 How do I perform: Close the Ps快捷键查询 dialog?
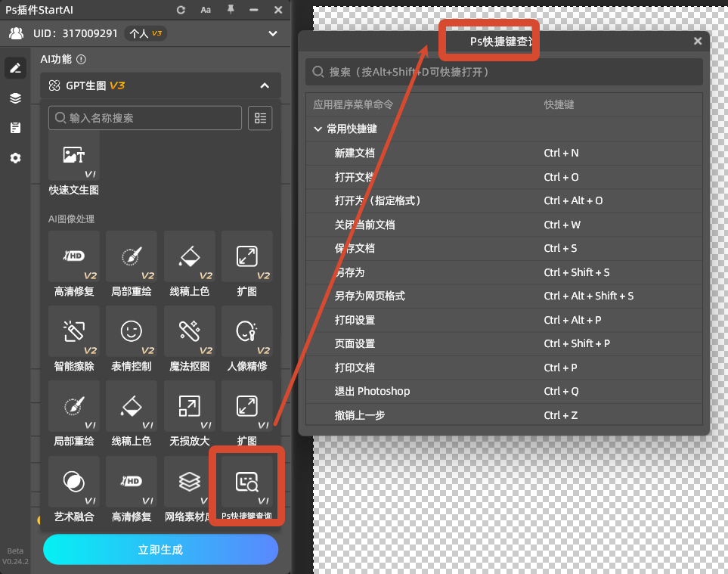coord(697,41)
